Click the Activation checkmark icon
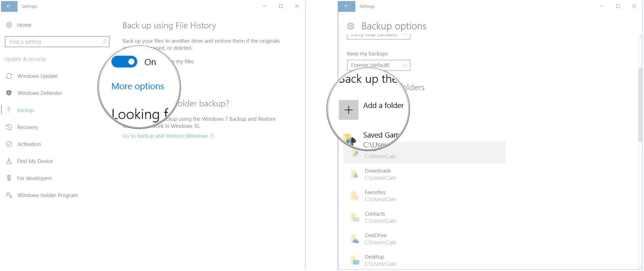 click(9, 144)
